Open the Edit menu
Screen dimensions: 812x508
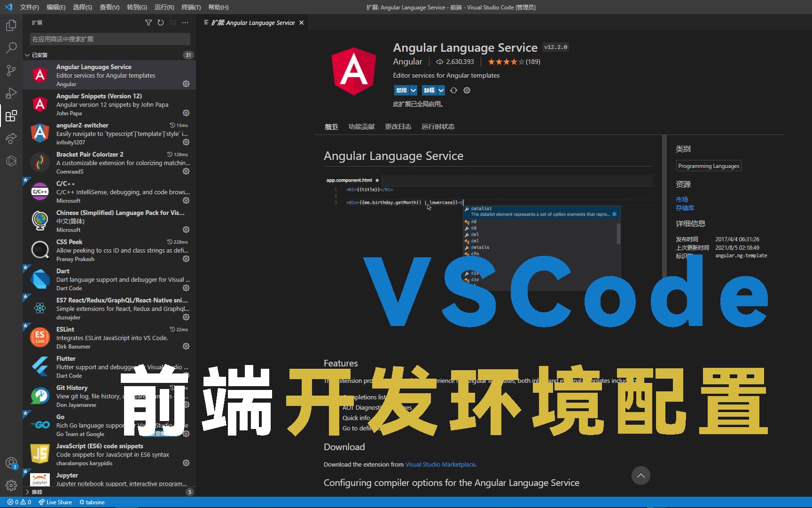(56, 7)
